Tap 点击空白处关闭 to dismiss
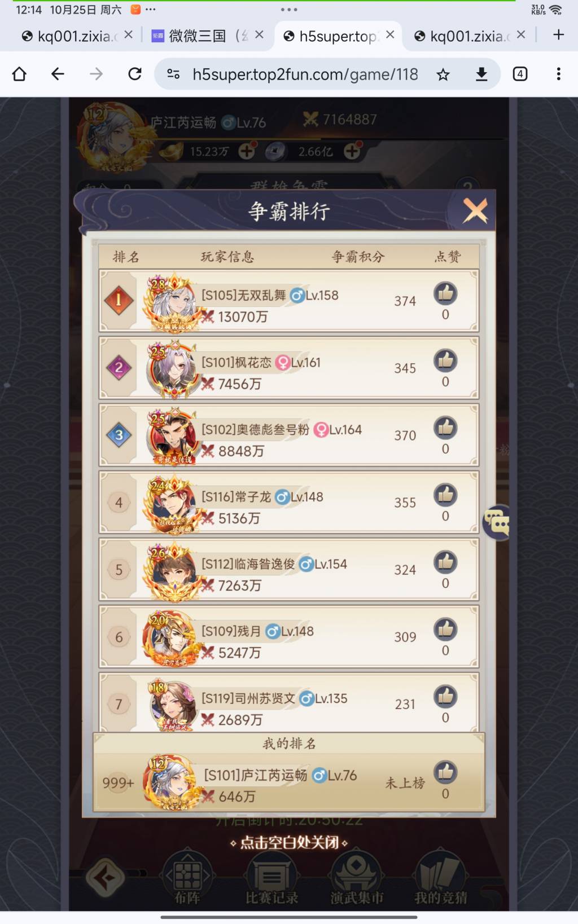The image size is (578, 924). (289, 842)
